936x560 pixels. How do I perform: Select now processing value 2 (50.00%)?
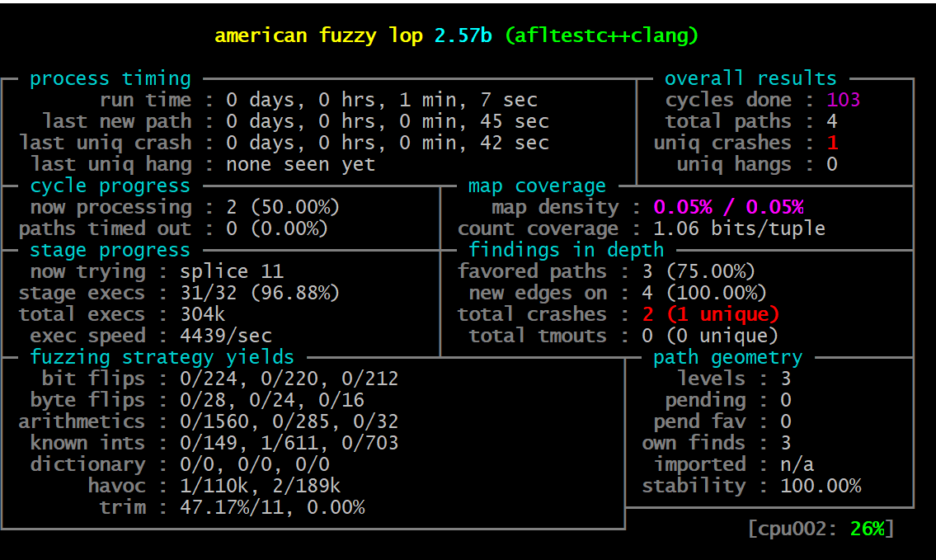[283, 207]
